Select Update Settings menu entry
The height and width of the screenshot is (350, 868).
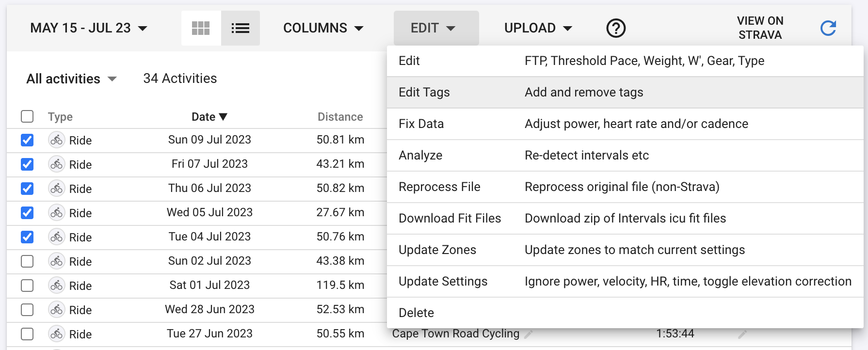tap(625, 282)
